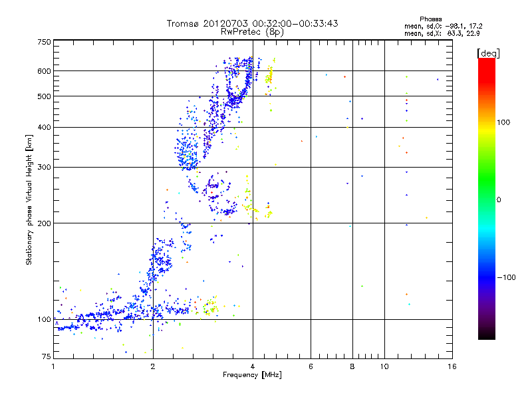
Task: Click colorbar tick label '100'
Action: click(x=503, y=122)
